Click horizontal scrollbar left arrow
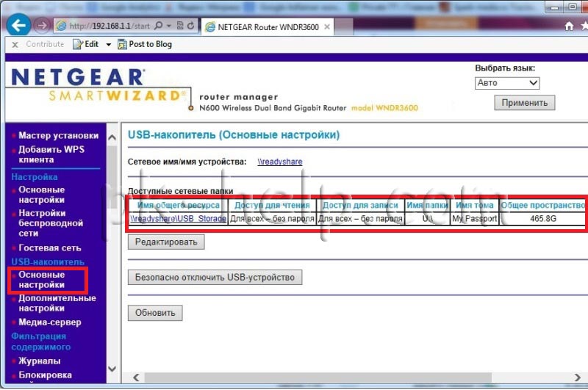Image resolution: width=588 pixels, height=390 pixels. tap(136, 378)
